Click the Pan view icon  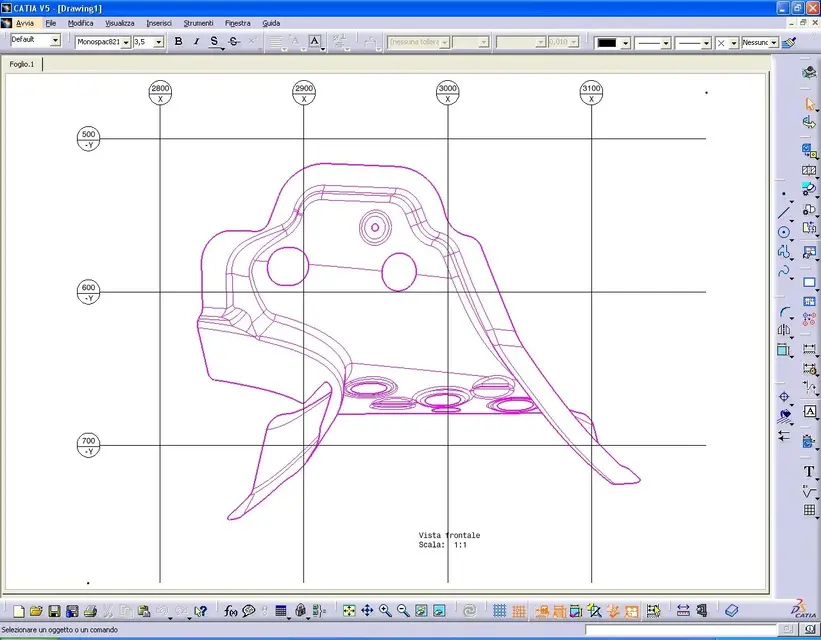(367, 611)
